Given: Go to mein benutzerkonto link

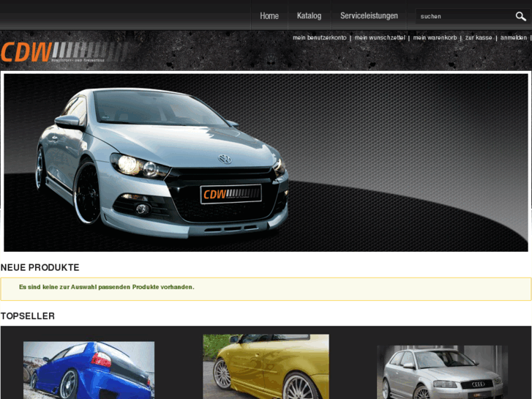Looking at the screenshot, I should tap(319, 37).
